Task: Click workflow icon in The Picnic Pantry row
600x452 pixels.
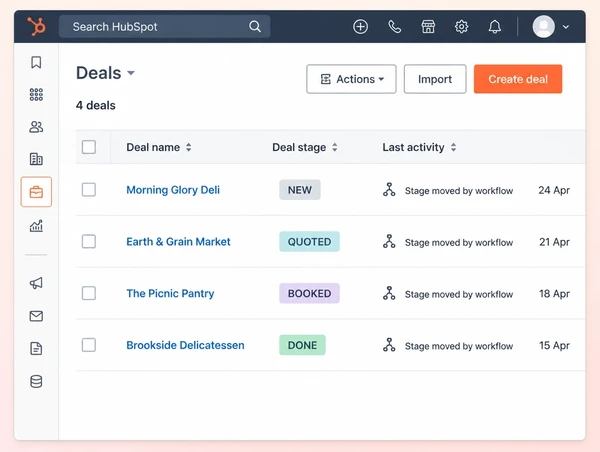Action: click(x=389, y=293)
